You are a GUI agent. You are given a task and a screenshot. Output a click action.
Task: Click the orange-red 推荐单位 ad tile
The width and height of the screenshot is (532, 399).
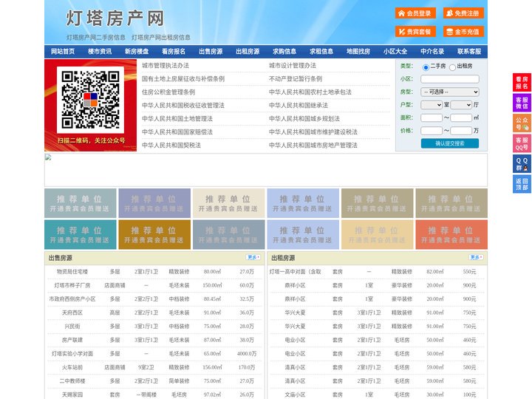coord(451,234)
